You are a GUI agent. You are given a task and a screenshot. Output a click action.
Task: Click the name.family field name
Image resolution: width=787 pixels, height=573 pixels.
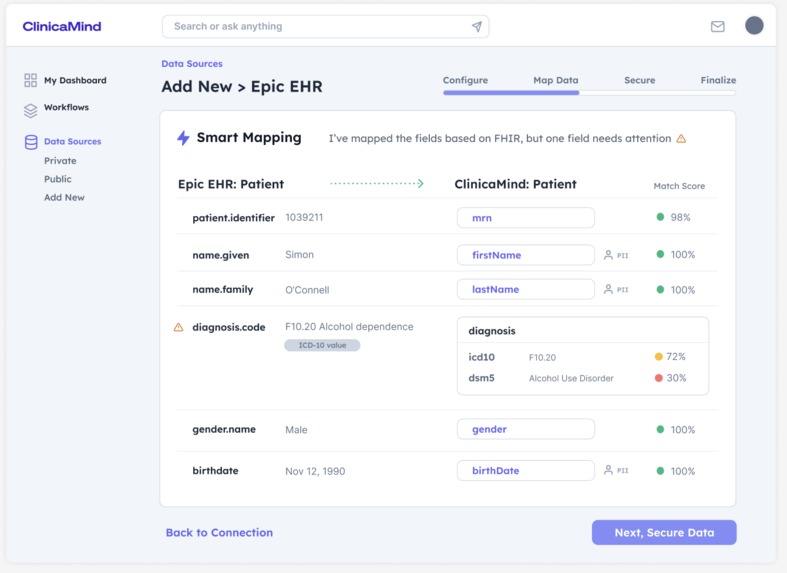(223, 290)
